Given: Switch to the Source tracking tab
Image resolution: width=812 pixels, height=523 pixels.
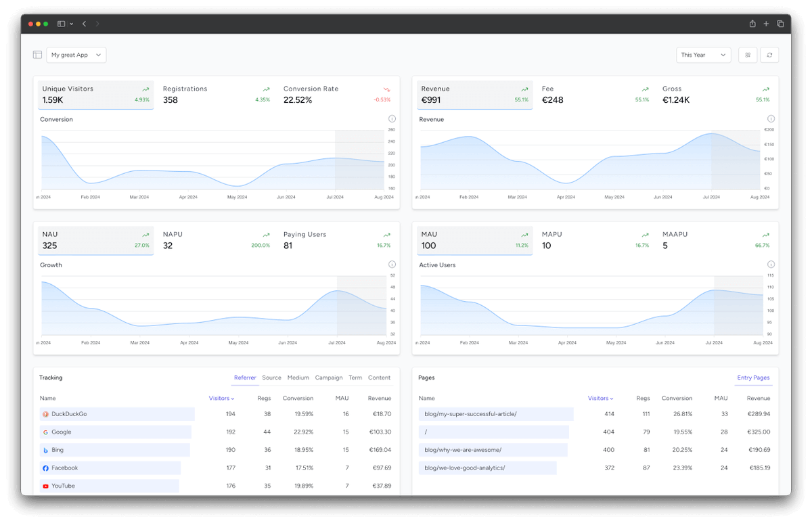Looking at the screenshot, I should pos(271,378).
